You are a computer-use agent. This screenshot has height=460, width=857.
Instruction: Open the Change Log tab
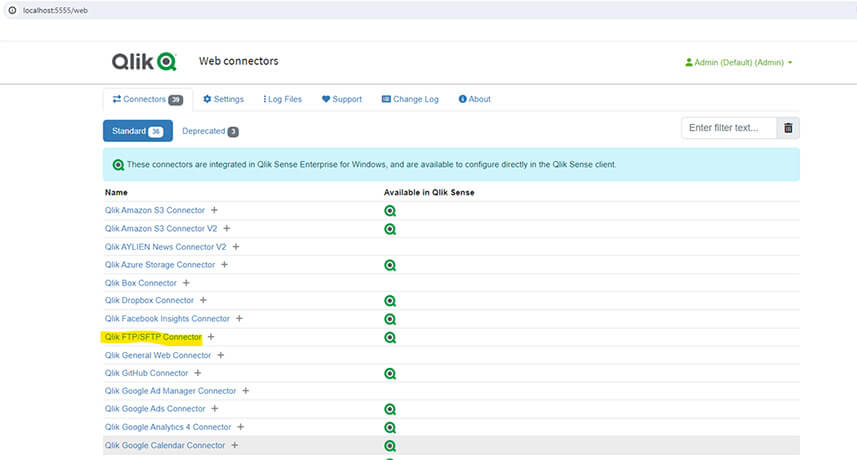pos(410,99)
